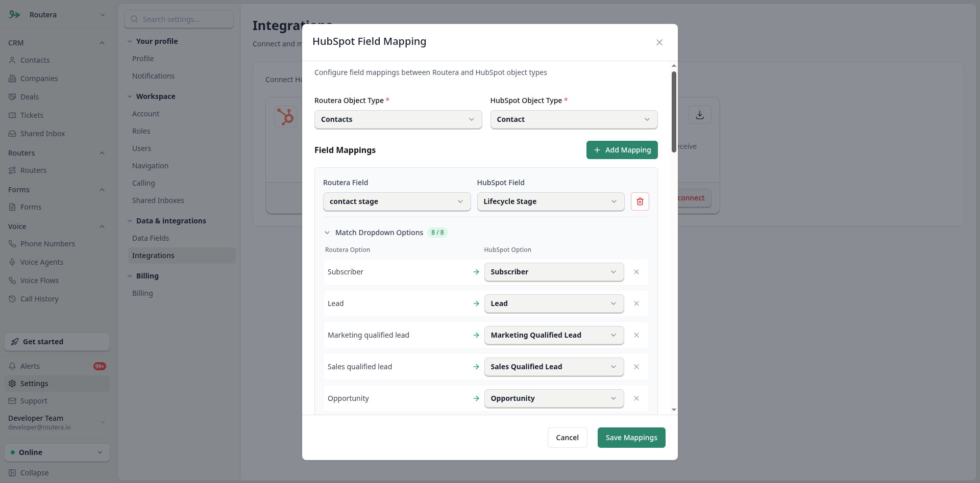Click the download icon button

(x=699, y=115)
